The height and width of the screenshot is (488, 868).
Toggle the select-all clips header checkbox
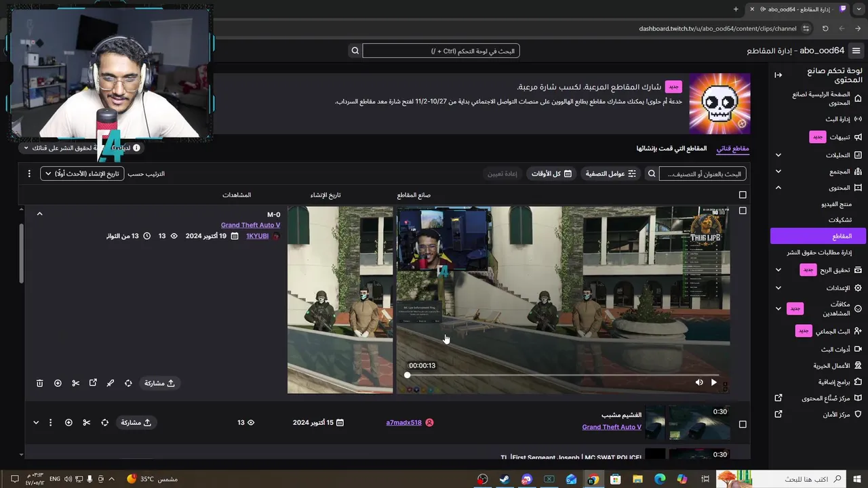pos(743,195)
